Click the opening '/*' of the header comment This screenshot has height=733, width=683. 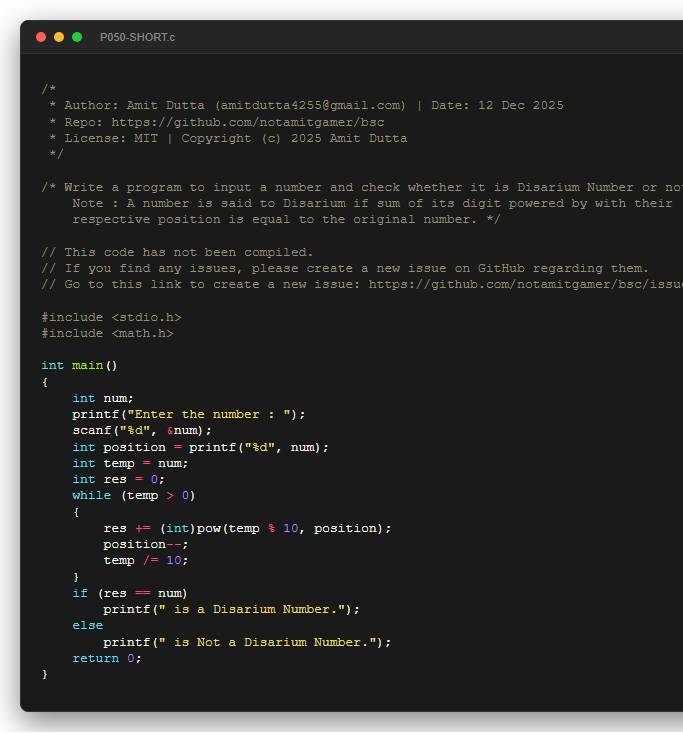(49, 89)
